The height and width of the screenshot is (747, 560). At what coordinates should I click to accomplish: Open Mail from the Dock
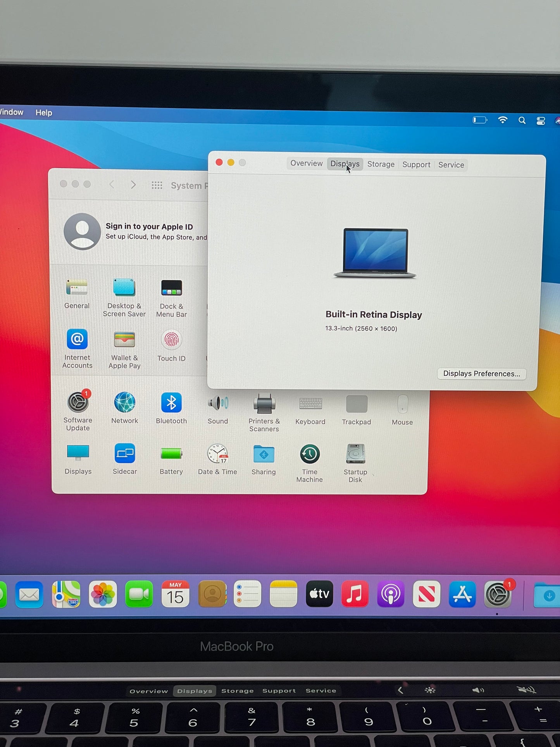[29, 594]
